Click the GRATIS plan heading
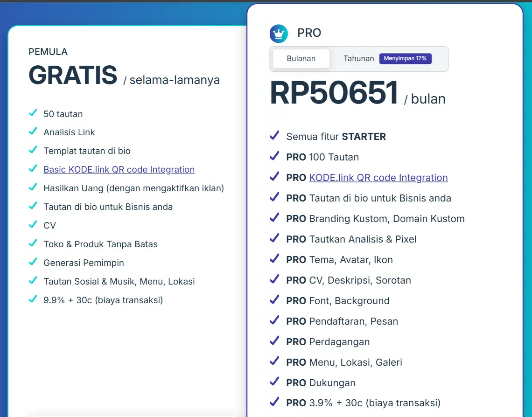The width and height of the screenshot is (532, 417). point(73,76)
